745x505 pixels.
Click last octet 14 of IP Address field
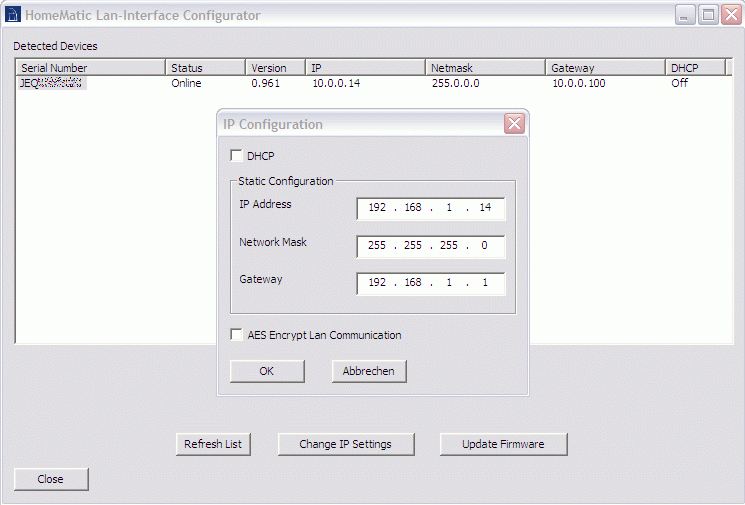pos(485,208)
